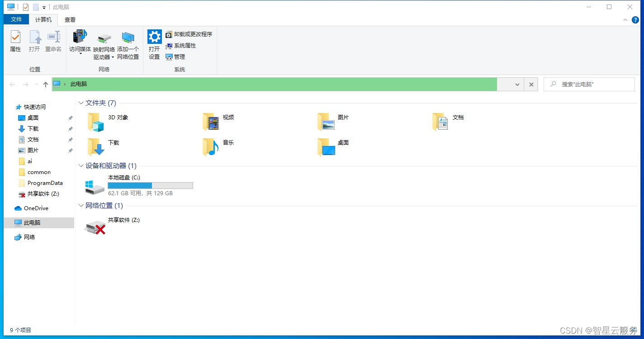Viewport: 644px width, 339px height.
Task: Open the recent locations dropdown arrow
Action: pyautogui.click(x=36, y=85)
